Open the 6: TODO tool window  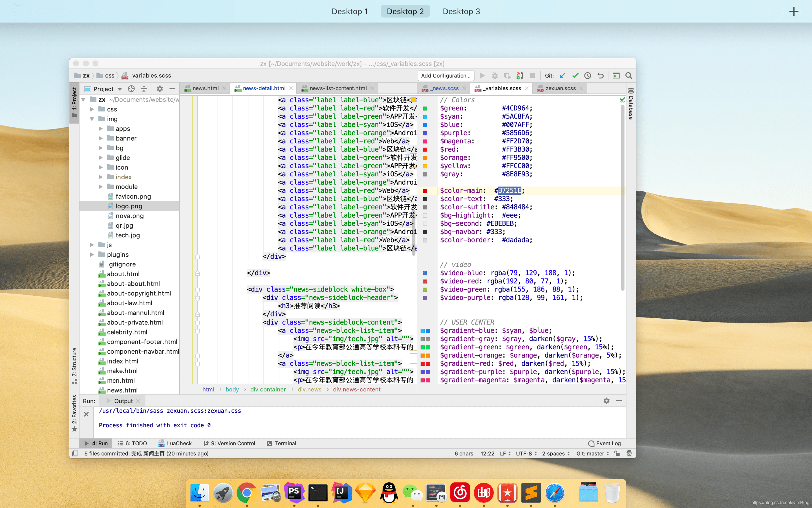[133, 443]
